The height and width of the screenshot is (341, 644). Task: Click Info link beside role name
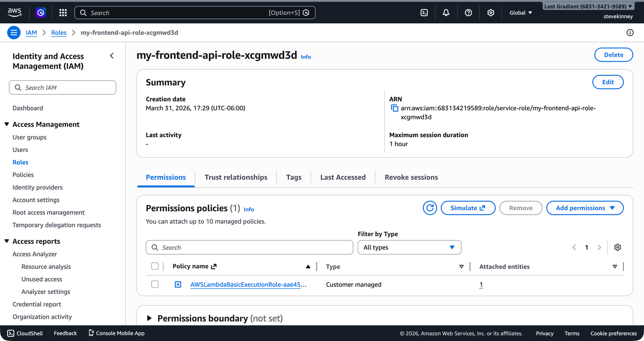point(306,57)
